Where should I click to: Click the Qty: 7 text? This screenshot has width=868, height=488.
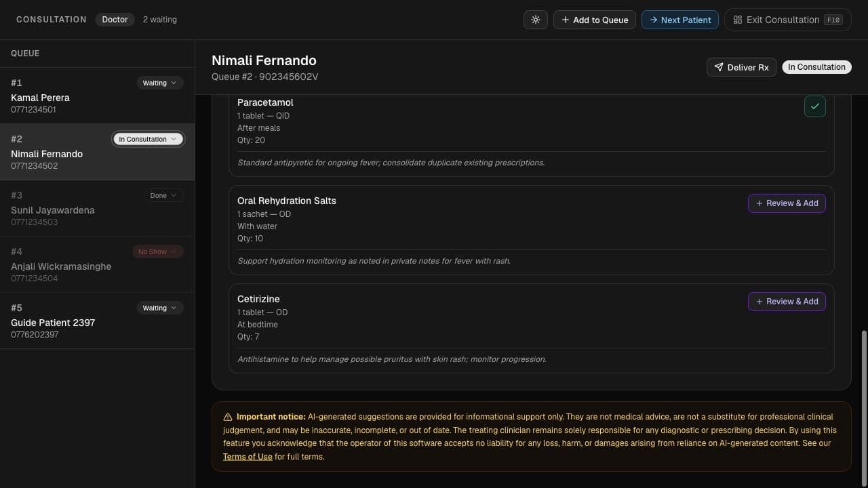(248, 337)
